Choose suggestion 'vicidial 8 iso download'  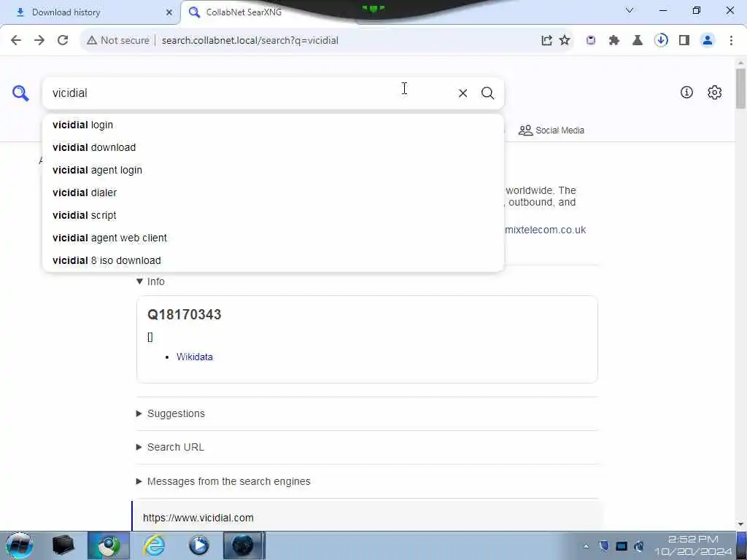coord(273,260)
